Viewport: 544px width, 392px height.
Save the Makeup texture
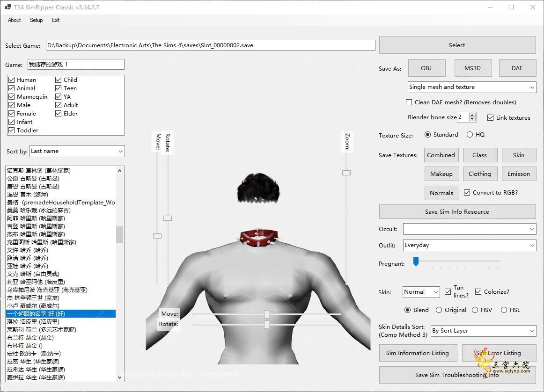click(441, 174)
